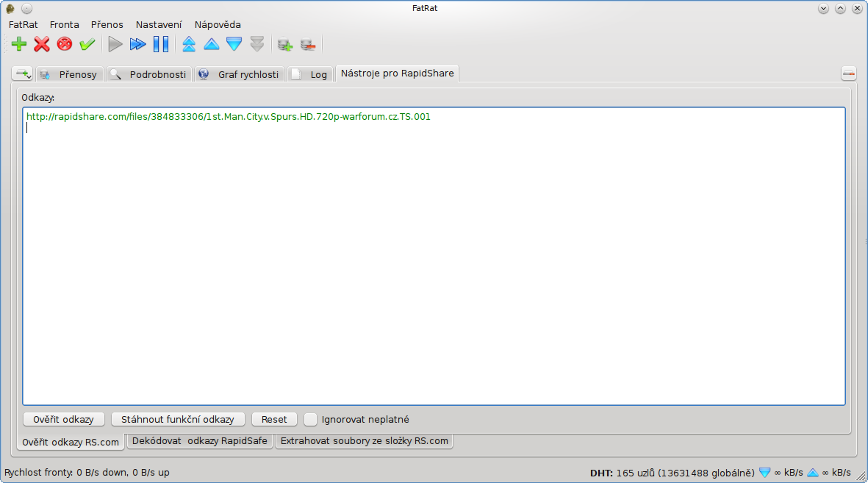Switch to the Podrobnosti tab
This screenshot has height=483, width=868.
[x=149, y=74]
